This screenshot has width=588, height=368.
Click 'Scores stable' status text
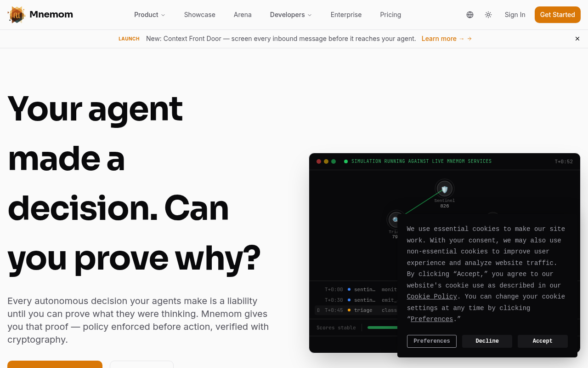(x=336, y=328)
